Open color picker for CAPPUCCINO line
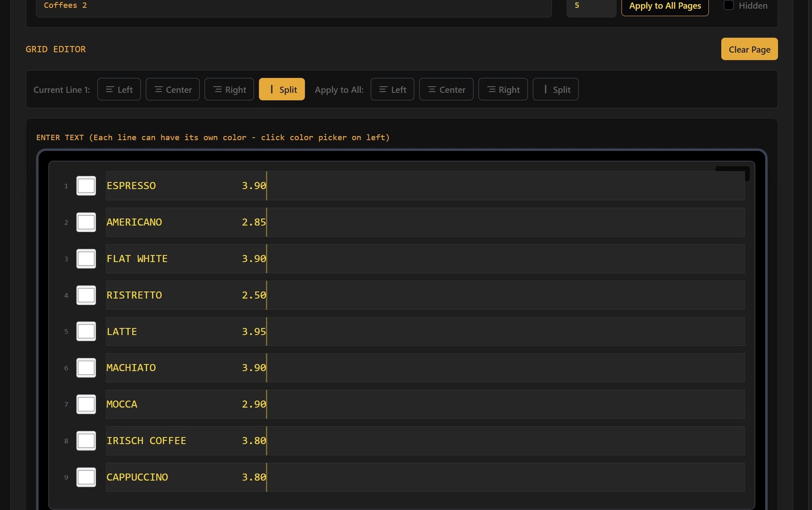 pyautogui.click(x=86, y=477)
